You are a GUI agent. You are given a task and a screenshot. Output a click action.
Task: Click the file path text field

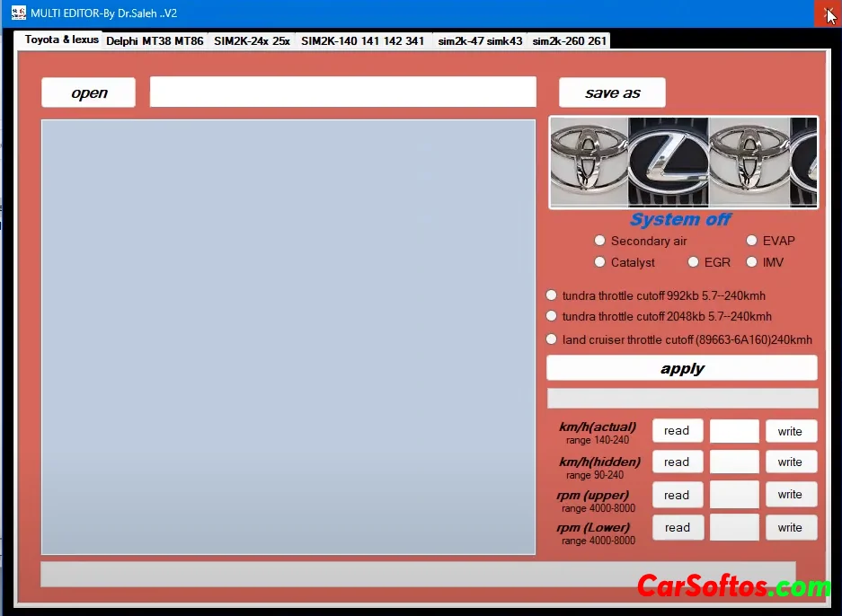[342, 92]
